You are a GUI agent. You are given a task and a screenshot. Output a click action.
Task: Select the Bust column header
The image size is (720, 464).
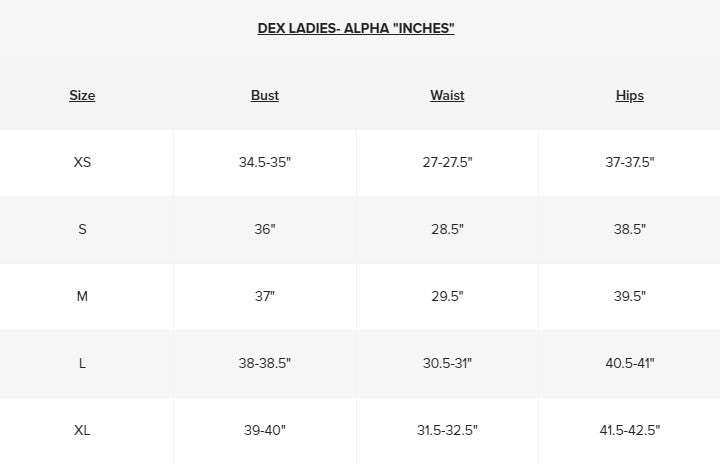pyautogui.click(x=265, y=96)
